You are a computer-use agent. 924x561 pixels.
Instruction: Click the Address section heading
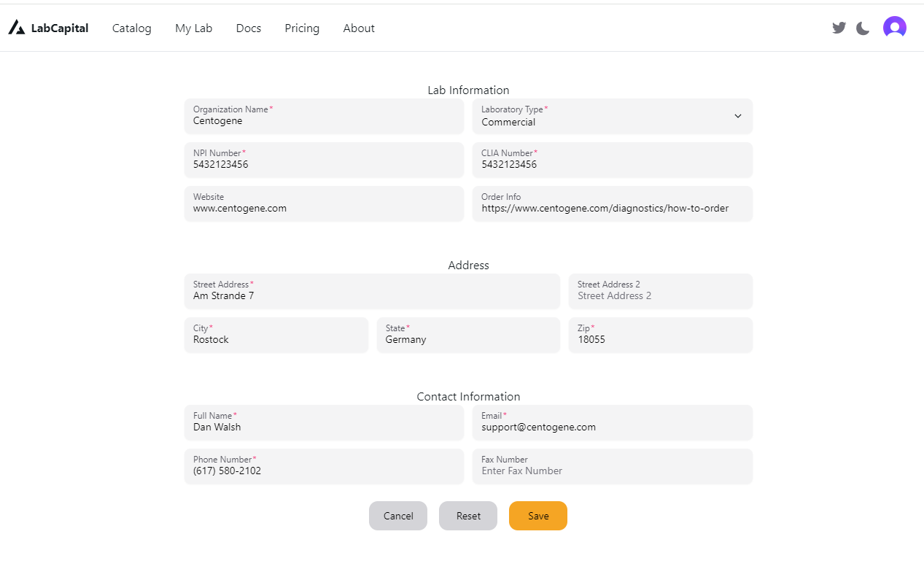coord(468,266)
